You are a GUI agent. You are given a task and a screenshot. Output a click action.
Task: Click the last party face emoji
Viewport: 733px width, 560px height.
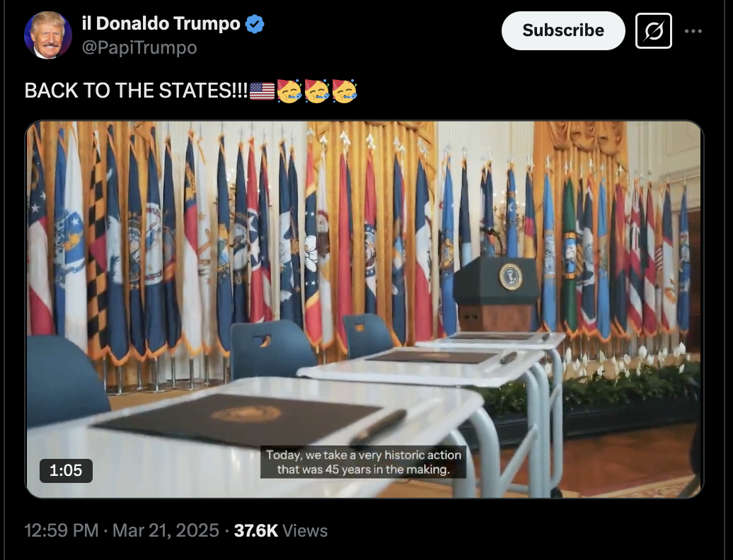[x=345, y=91]
